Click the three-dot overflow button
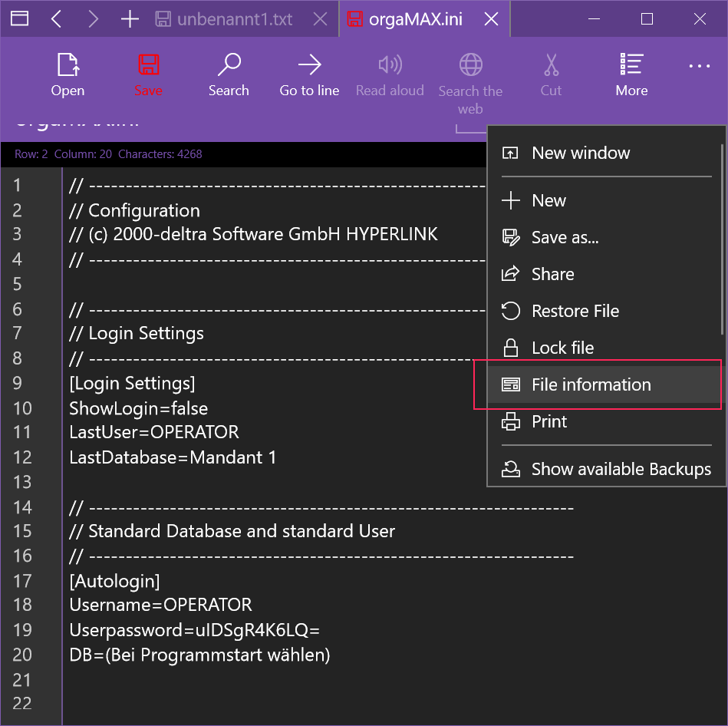This screenshot has height=726, width=728. coord(699,66)
